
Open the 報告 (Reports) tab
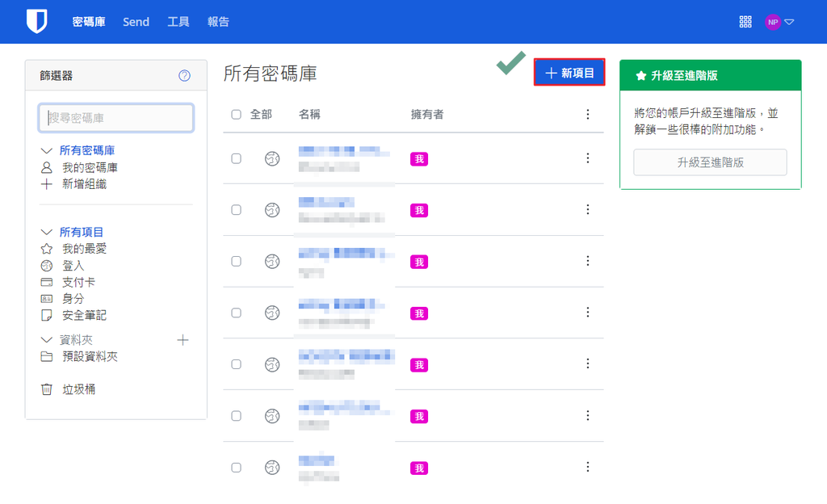click(x=218, y=22)
